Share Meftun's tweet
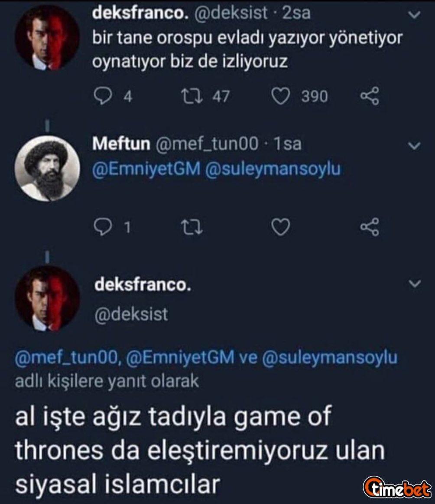This screenshot has height=504, width=435. [x=370, y=227]
